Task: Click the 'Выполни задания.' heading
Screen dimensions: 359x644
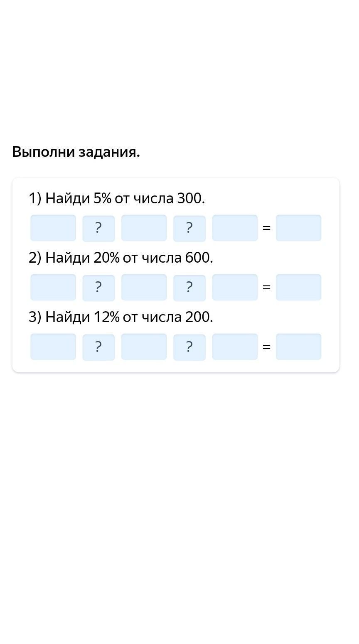Action: (x=76, y=152)
